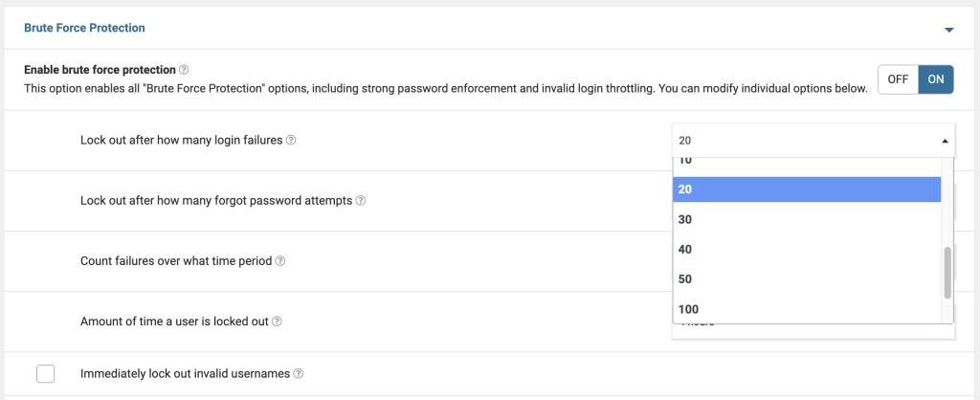Click the Immediately lock out invalid usernames label
This screenshot has width=980, height=400.
click(185, 374)
